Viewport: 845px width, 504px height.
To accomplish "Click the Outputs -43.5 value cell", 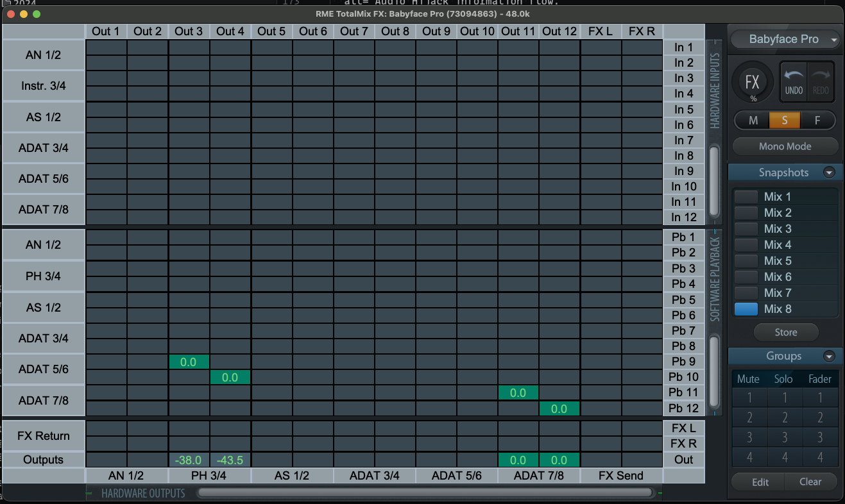I will pyautogui.click(x=230, y=460).
